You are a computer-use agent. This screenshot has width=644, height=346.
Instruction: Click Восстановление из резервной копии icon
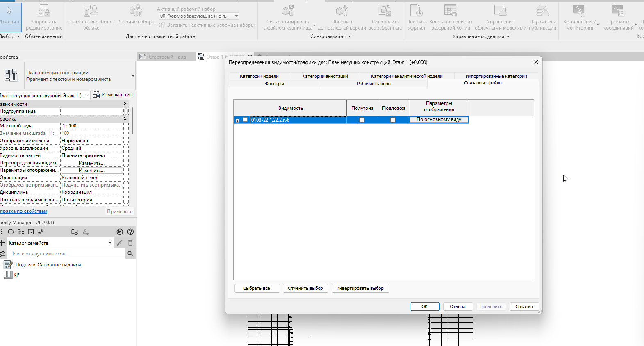451,11
